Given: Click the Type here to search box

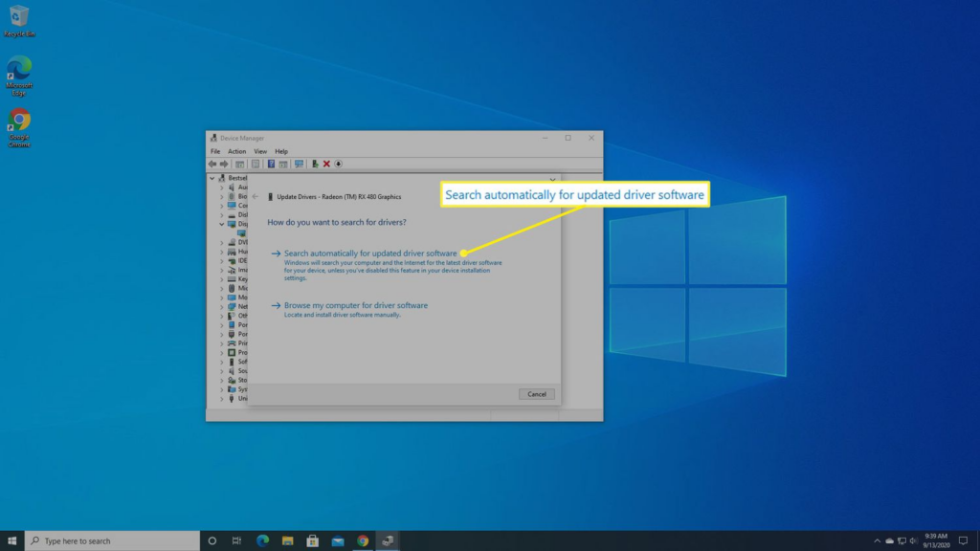Looking at the screenshot, I should tap(113, 540).
